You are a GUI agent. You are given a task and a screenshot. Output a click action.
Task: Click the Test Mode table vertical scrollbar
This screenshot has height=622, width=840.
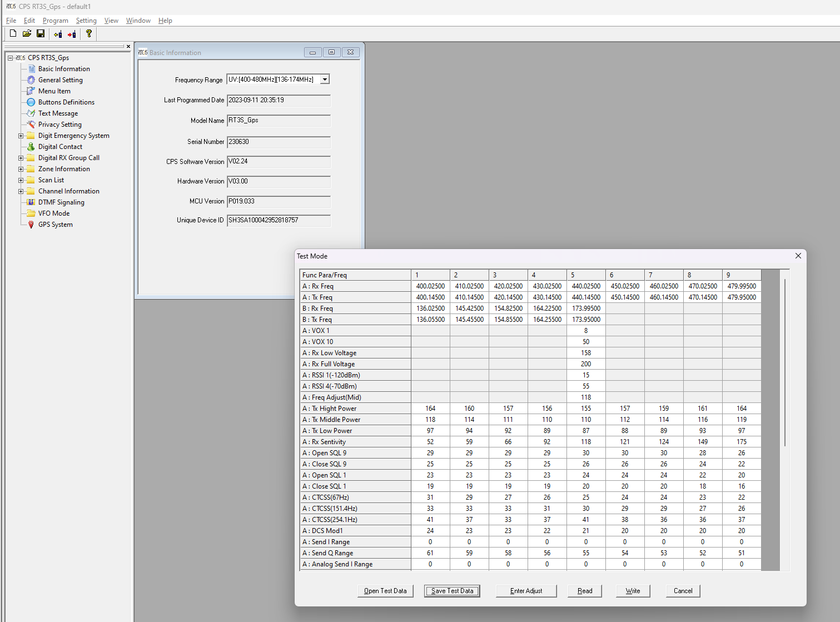coord(785,420)
